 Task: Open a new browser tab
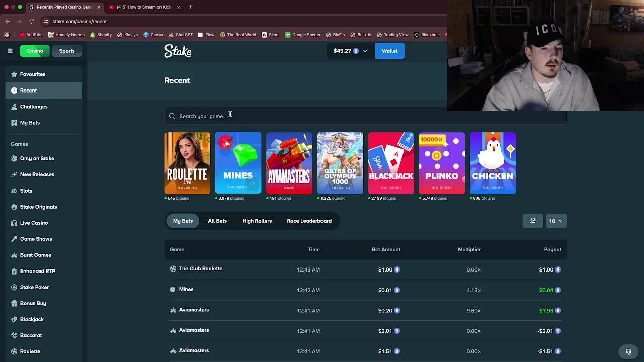190,7
